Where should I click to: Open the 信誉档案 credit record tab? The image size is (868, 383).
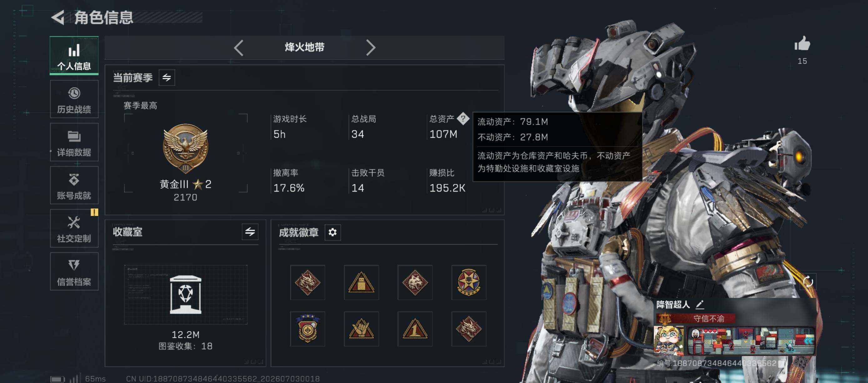click(74, 272)
